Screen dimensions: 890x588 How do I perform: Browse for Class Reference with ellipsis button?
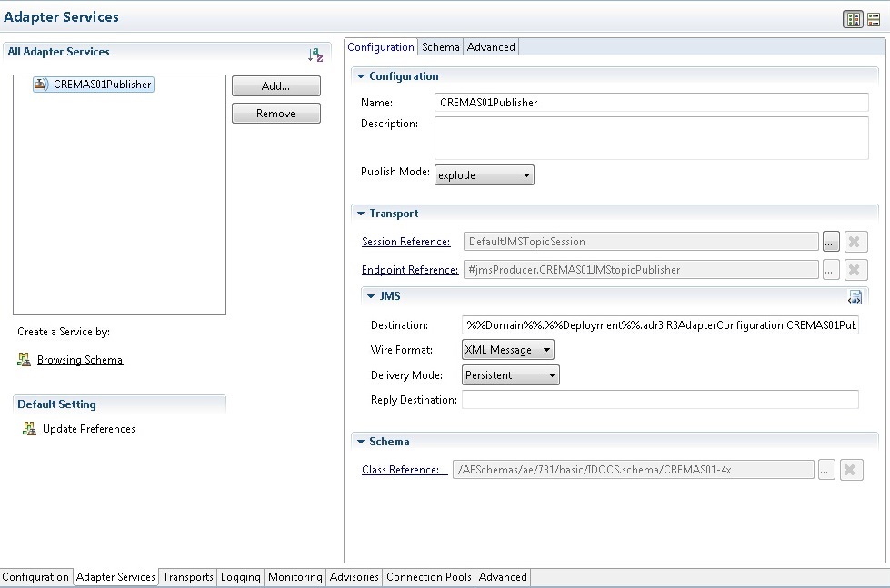(x=825, y=470)
